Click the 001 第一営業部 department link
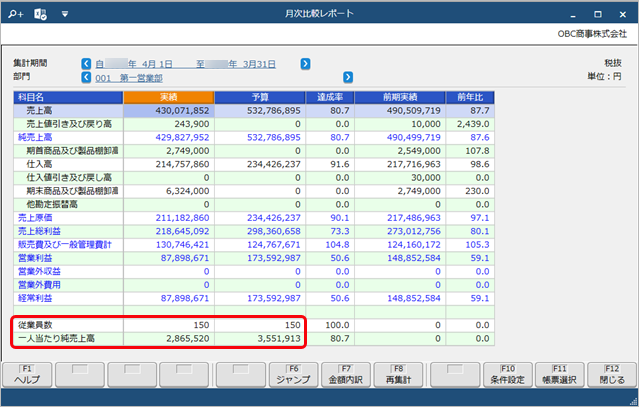The width and height of the screenshot is (639, 407). (x=129, y=78)
